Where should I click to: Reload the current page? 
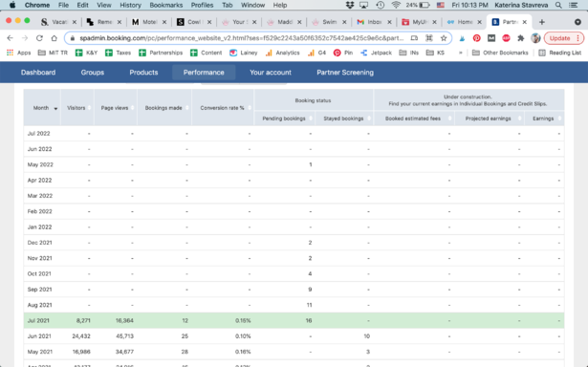click(39, 38)
